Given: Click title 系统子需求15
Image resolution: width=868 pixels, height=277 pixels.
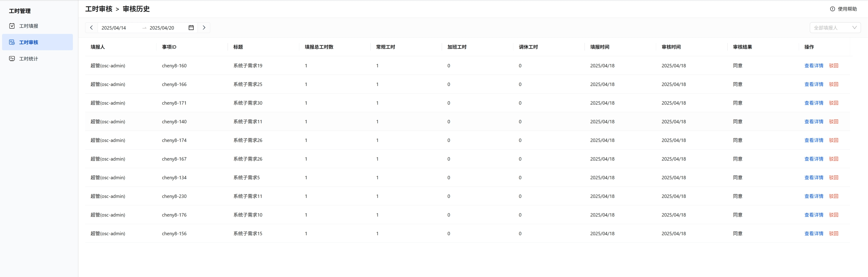Looking at the screenshot, I should 248,234.
